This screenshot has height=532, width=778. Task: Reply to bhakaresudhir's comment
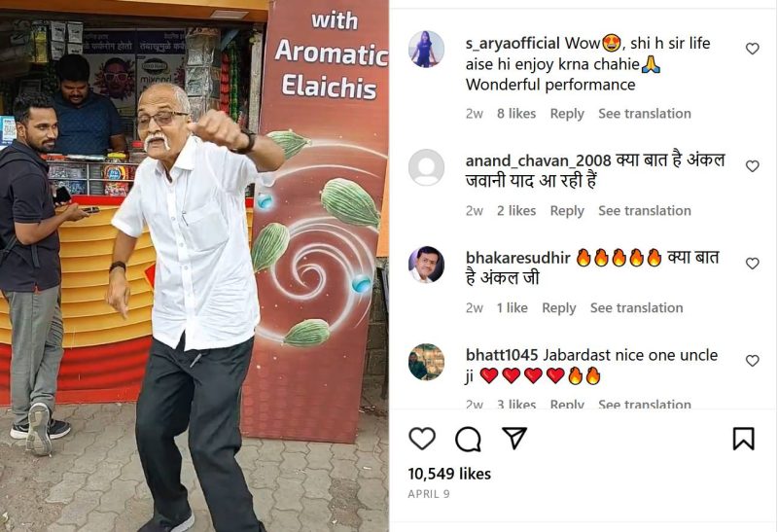[558, 308]
